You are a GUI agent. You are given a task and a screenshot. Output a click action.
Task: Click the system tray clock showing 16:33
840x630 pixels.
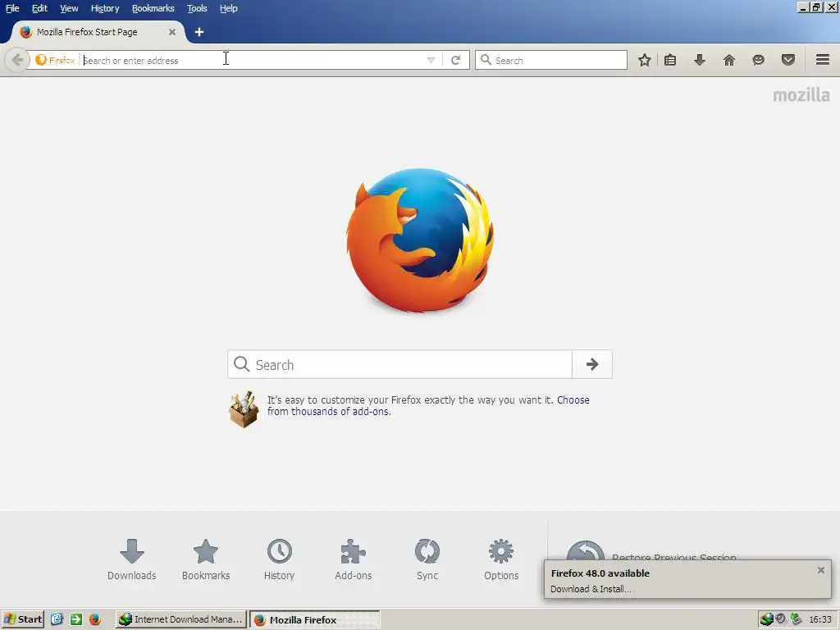pos(820,619)
